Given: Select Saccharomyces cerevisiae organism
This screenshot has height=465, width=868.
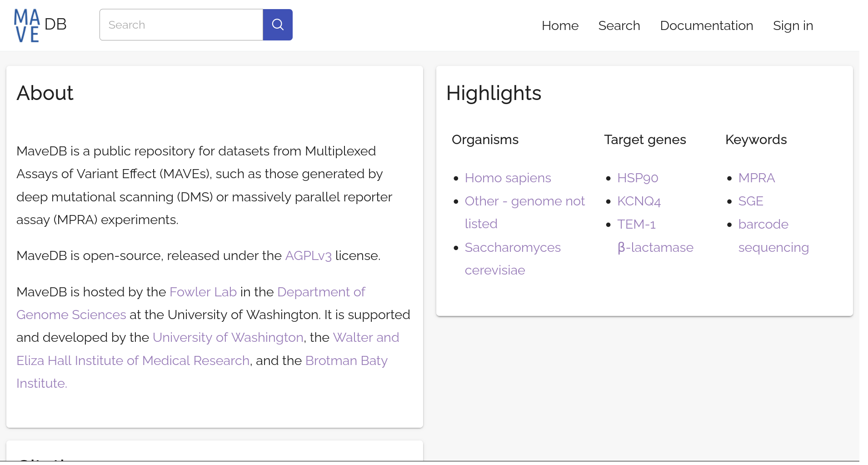Looking at the screenshot, I should (x=512, y=247).
